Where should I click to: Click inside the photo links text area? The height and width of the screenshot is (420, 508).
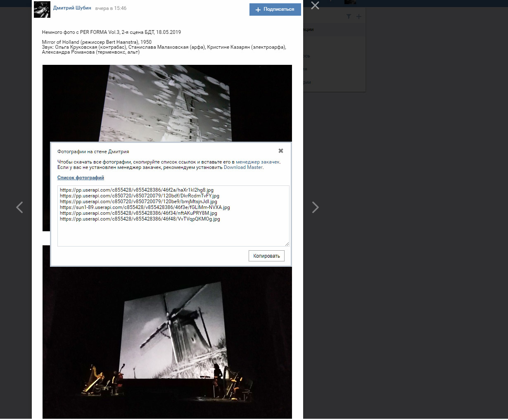[173, 216]
